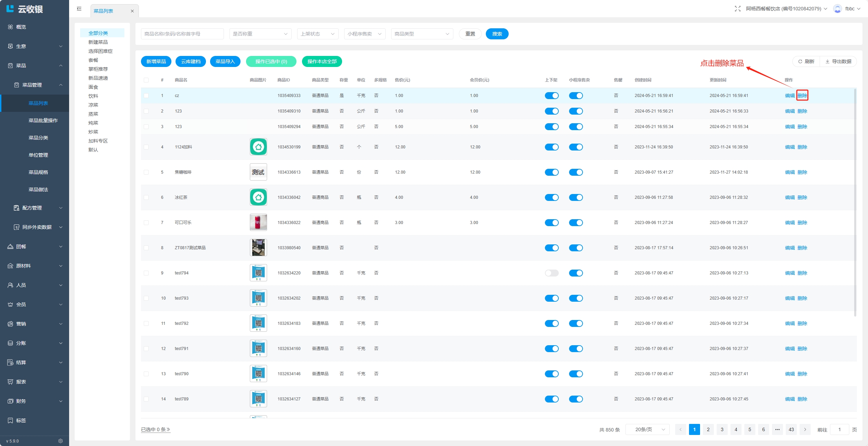Click the 可口可乐 product thumbnail image
Viewport: 868px width, 446px height.
258,223
